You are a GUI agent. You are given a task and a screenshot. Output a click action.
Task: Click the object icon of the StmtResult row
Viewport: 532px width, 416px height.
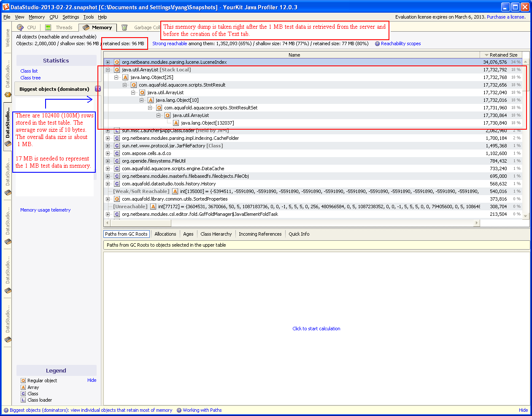pos(134,85)
